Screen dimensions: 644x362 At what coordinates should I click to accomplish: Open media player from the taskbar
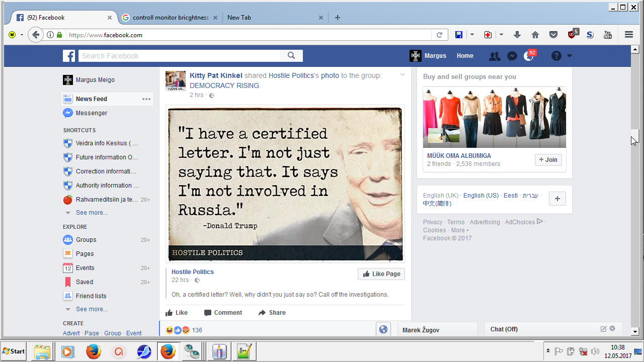[x=67, y=351]
